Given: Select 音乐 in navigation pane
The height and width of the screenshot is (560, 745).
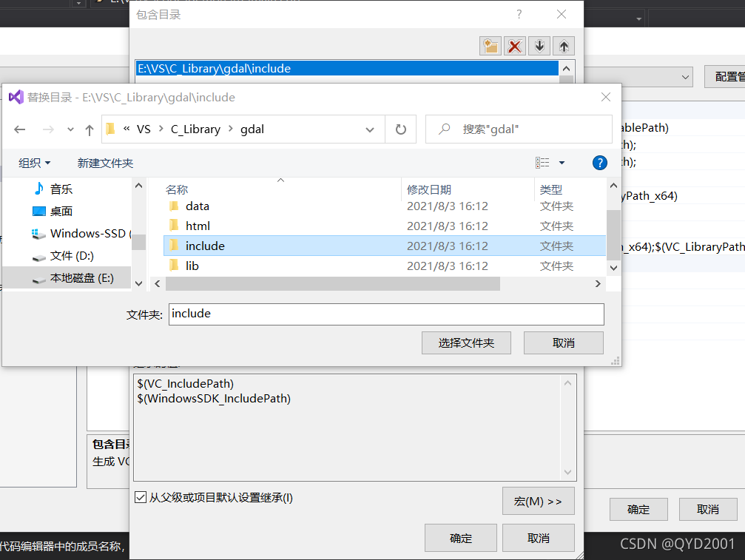Looking at the screenshot, I should (61, 189).
